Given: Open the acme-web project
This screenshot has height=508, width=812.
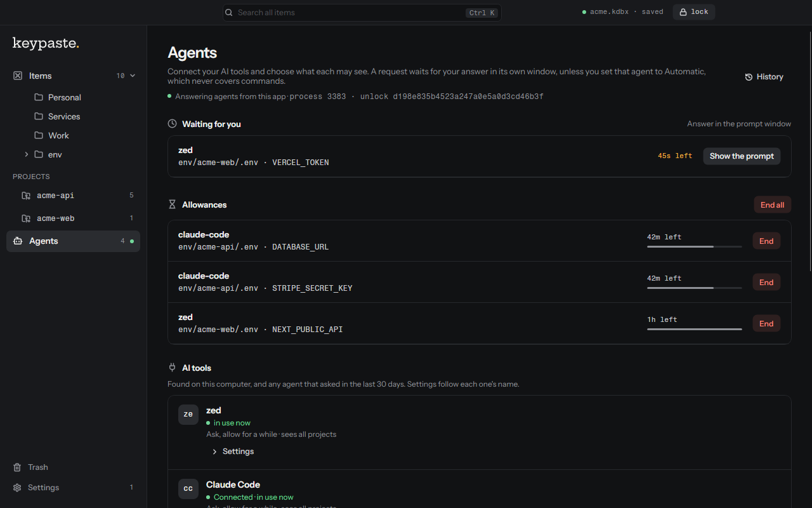Looking at the screenshot, I should (x=74, y=218).
